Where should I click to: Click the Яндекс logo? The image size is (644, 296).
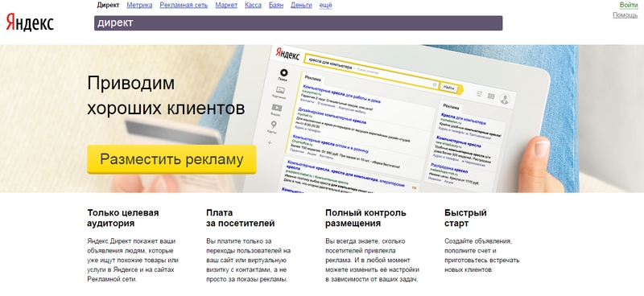[30, 23]
